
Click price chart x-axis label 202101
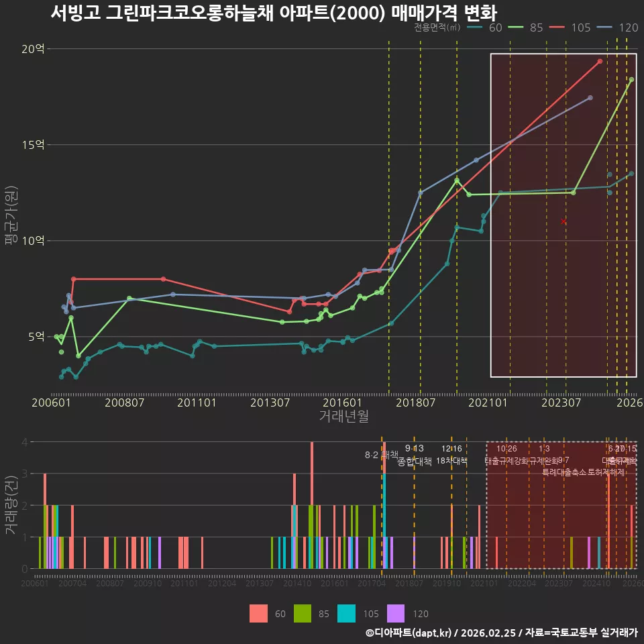pos(488,402)
